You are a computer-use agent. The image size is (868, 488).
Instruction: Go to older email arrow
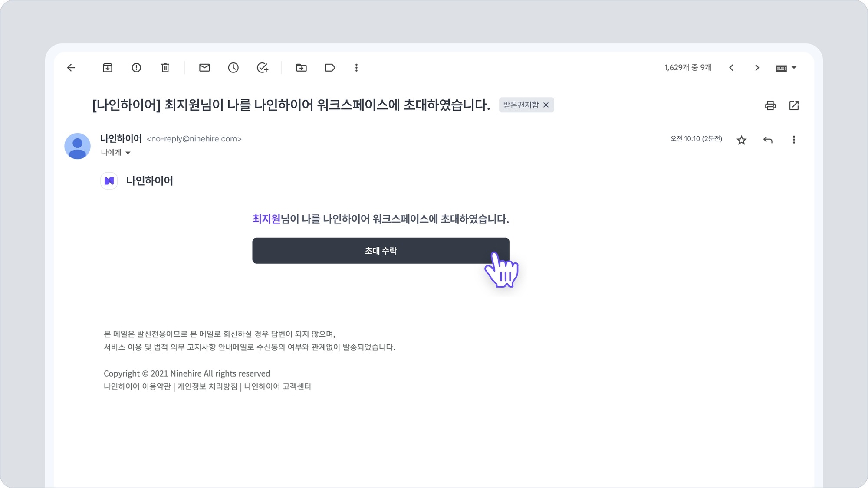pyautogui.click(x=757, y=68)
